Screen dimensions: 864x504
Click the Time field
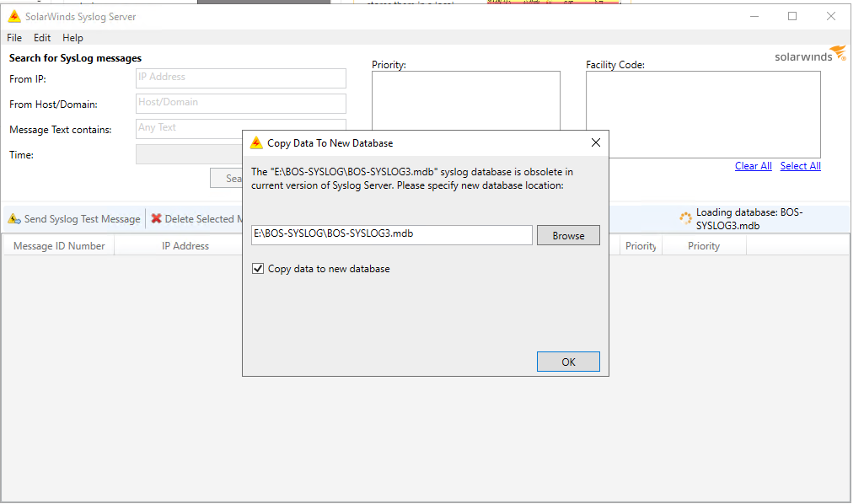pyautogui.click(x=189, y=154)
